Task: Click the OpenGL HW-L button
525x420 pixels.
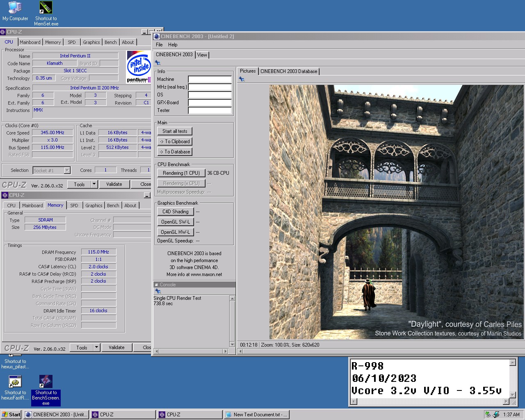Action: (x=175, y=232)
